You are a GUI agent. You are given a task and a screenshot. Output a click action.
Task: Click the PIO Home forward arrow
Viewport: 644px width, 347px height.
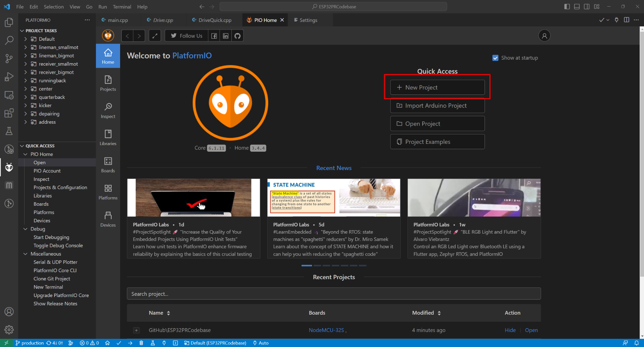coord(139,36)
